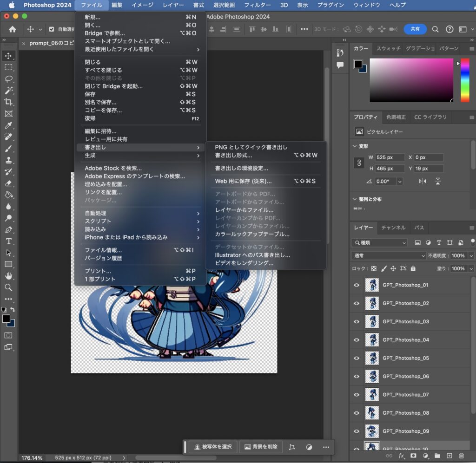Click the foreground color swatch in toolbar
Image resolution: width=476 pixels, height=463 pixels.
tap(6, 319)
